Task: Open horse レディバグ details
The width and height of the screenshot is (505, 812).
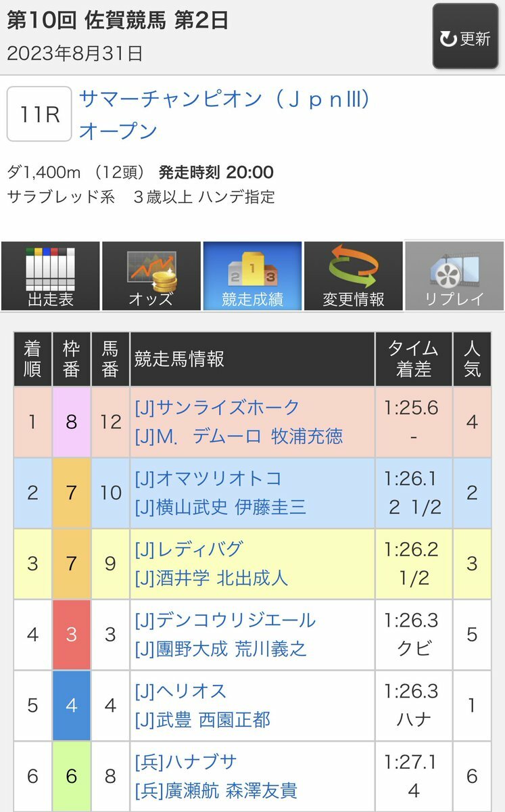Action: pyautogui.click(x=189, y=549)
